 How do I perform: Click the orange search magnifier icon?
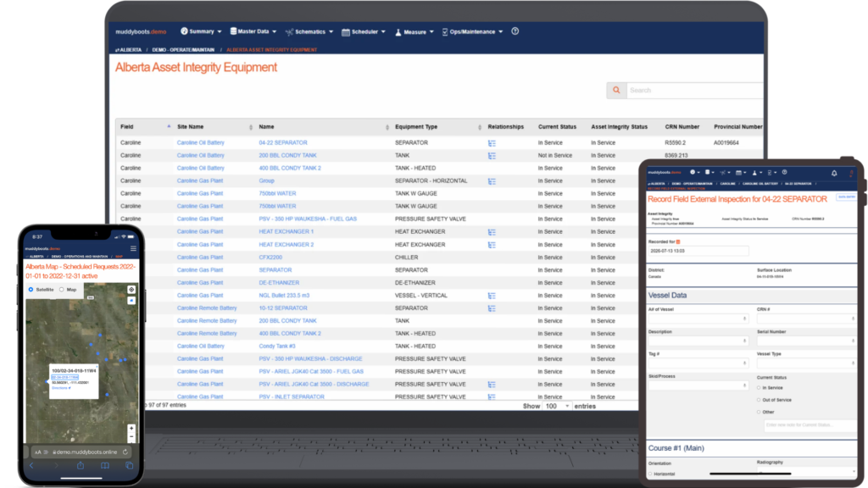coord(616,90)
